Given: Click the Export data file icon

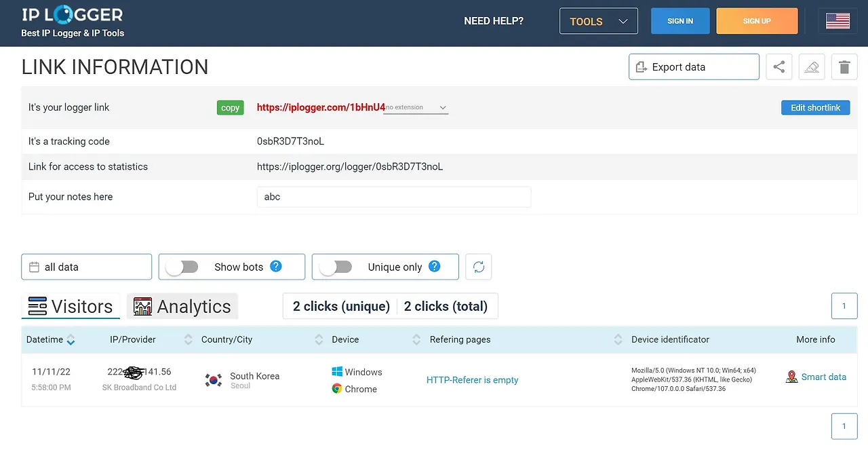Looking at the screenshot, I should 641,67.
